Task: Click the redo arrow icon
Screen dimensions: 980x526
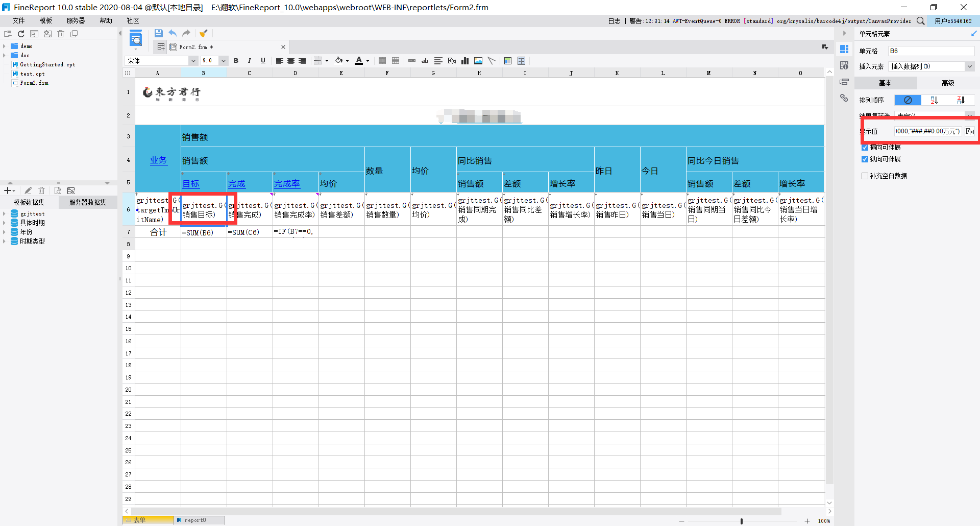Action: (186, 33)
